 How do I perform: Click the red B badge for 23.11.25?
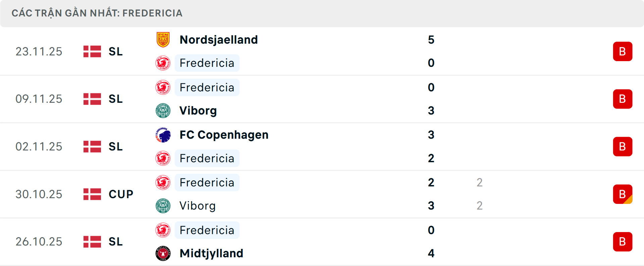coord(623,51)
